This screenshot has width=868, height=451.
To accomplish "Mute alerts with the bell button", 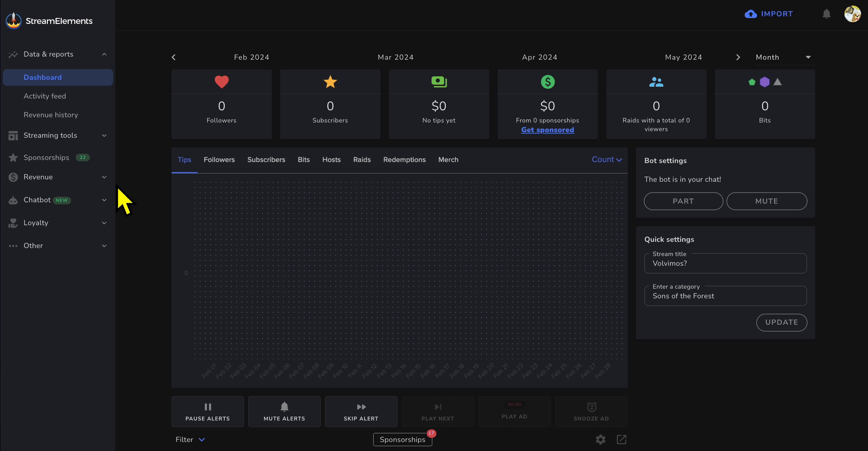I will click(x=284, y=411).
